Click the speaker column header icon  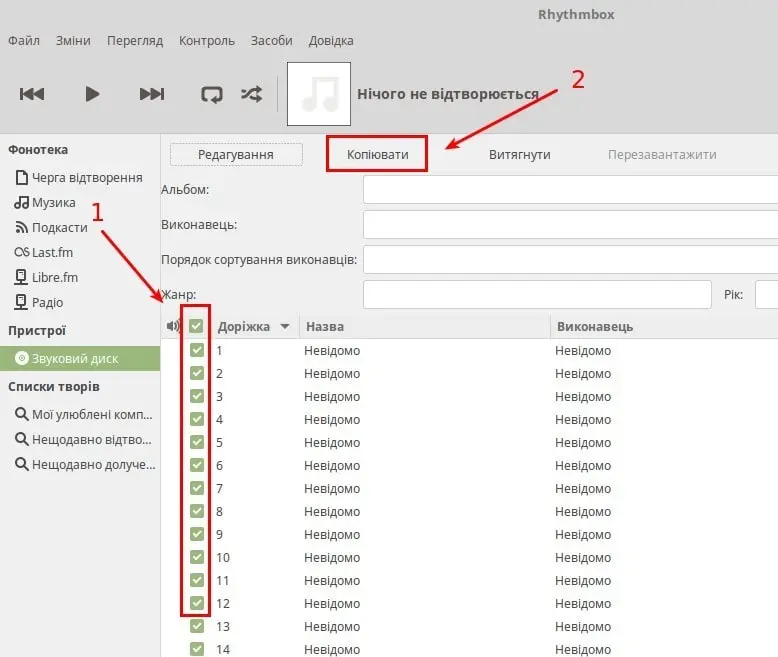(173, 326)
